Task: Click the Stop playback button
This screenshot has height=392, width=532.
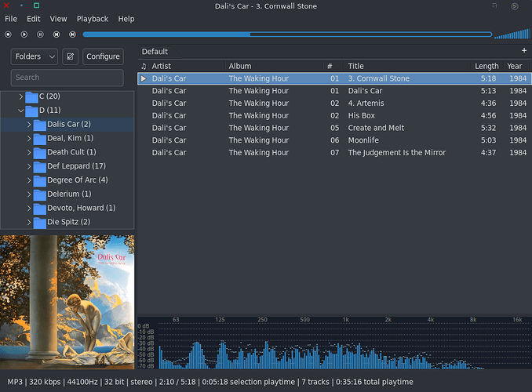Action: [x=8, y=34]
